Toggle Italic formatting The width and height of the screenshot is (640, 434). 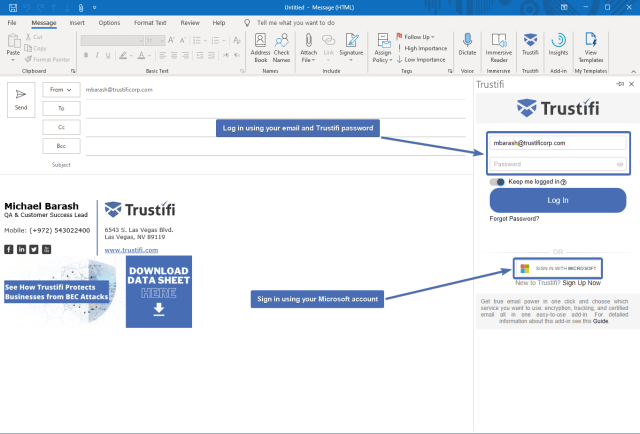click(x=97, y=55)
